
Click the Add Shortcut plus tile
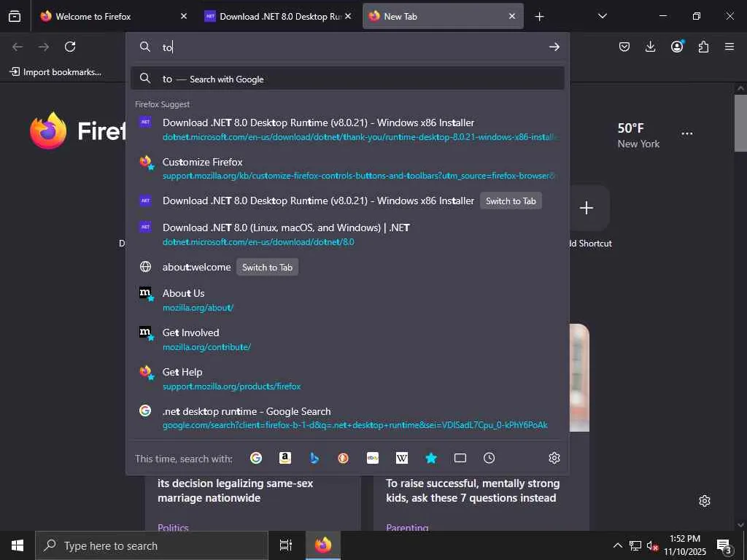(586, 208)
